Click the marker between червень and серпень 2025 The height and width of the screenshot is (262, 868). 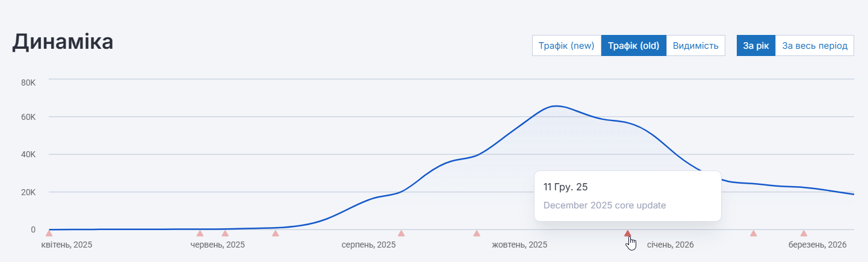(276, 233)
